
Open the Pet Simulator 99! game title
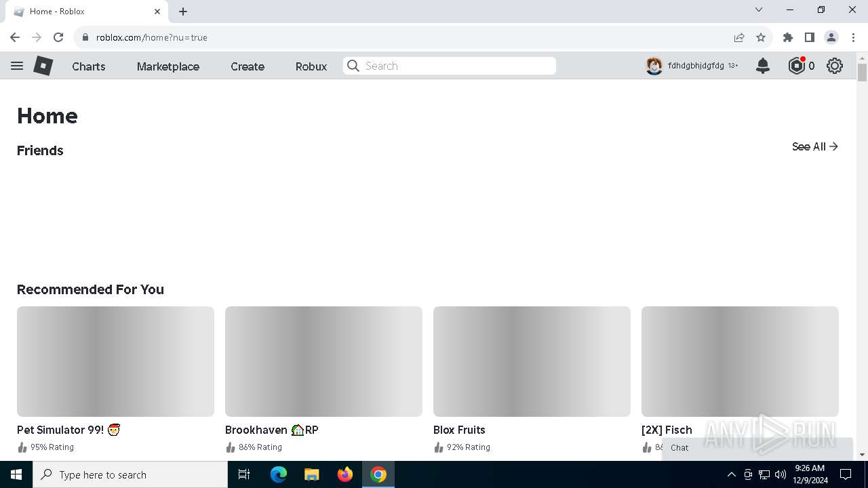[68, 430]
